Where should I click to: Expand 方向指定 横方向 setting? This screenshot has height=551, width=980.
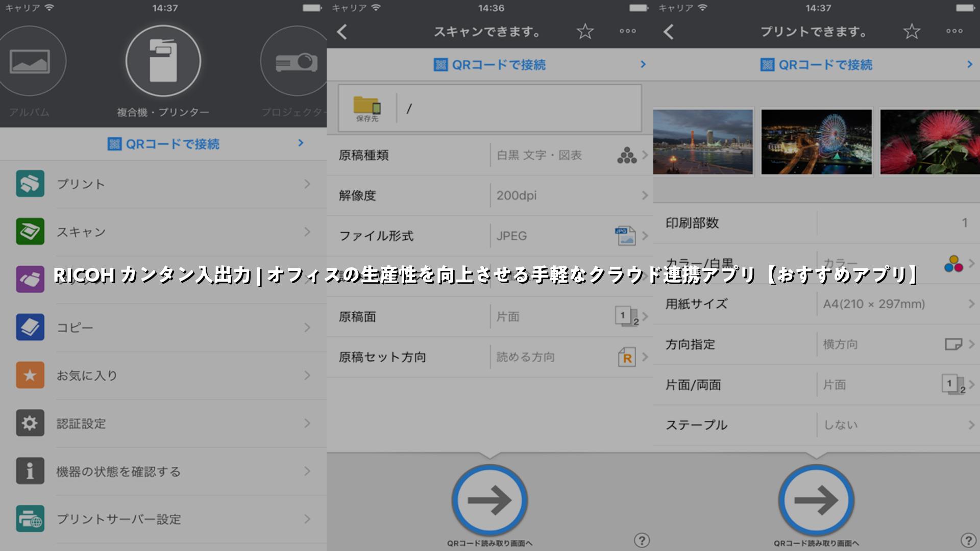[817, 344]
